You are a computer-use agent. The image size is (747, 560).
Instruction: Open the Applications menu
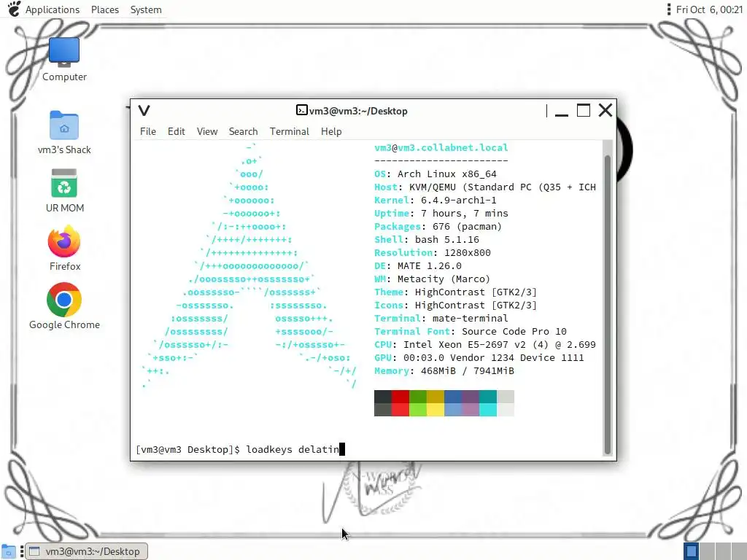tap(53, 9)
